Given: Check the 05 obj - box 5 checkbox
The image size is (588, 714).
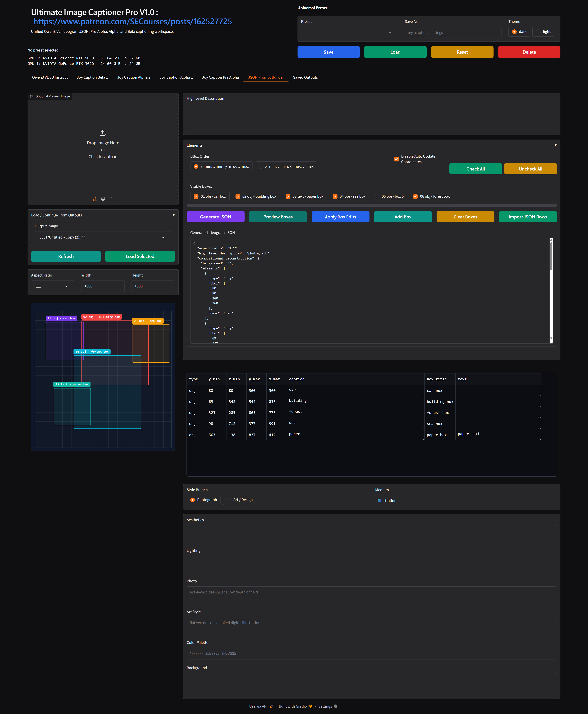Looking at the screenshot, I should [x=377, y=197].
